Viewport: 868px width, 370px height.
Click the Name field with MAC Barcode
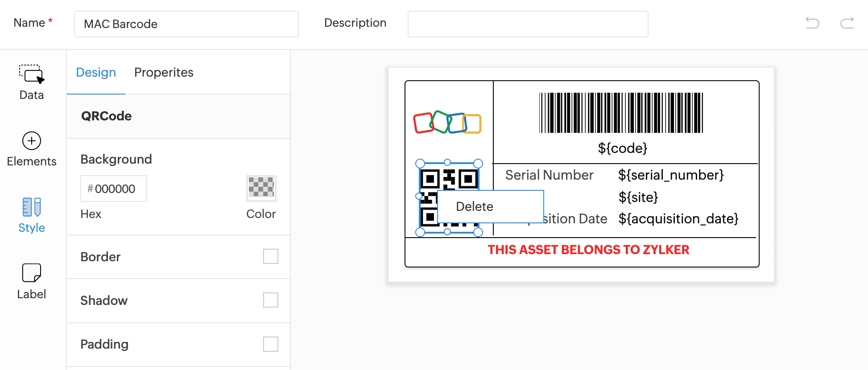click(186, 24)
